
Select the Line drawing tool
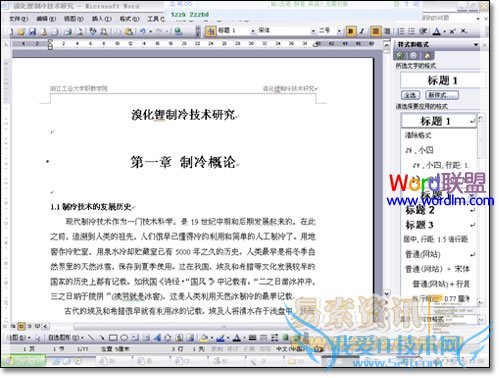click(91, 338)
